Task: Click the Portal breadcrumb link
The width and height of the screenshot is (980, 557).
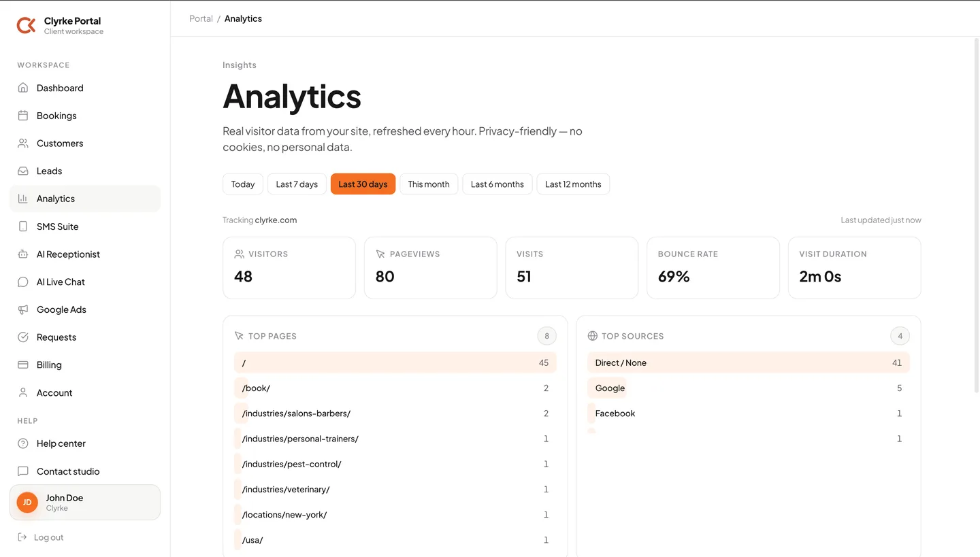Action: (x=201, y=18)
